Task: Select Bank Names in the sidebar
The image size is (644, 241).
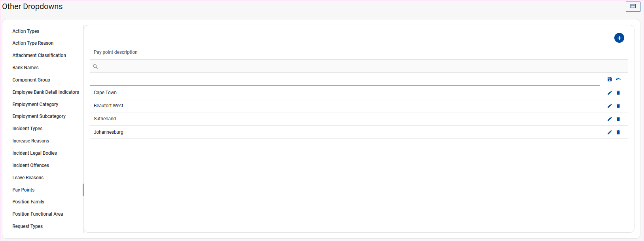Action: tap(25, 68)
